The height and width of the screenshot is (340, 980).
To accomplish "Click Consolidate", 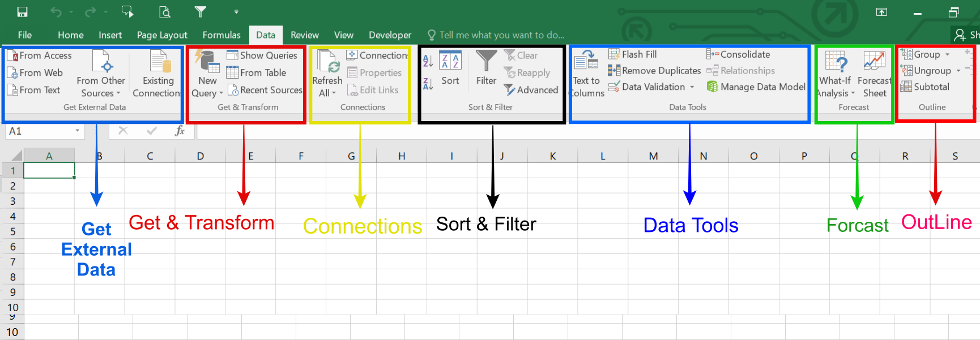I will coord(738,54).
